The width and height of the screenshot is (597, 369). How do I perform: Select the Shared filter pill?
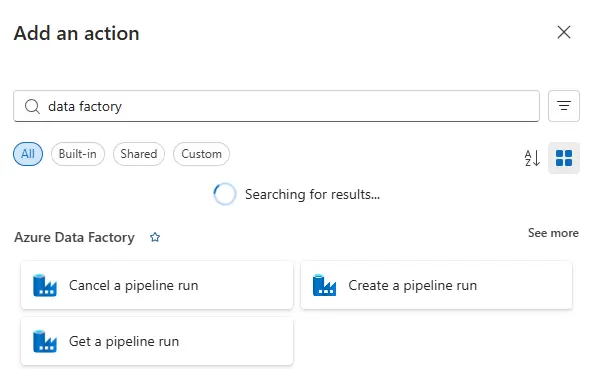139,154
